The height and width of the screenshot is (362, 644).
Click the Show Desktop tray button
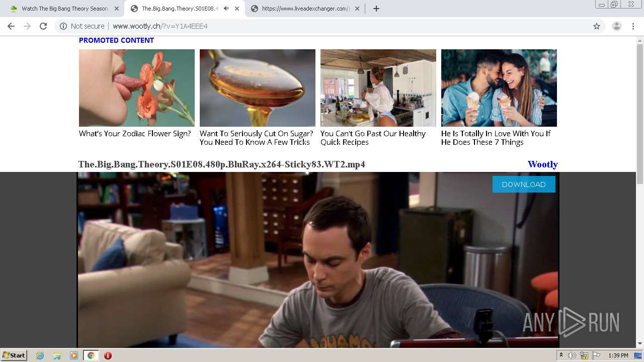pyautogui.click(x=638, y=355)
